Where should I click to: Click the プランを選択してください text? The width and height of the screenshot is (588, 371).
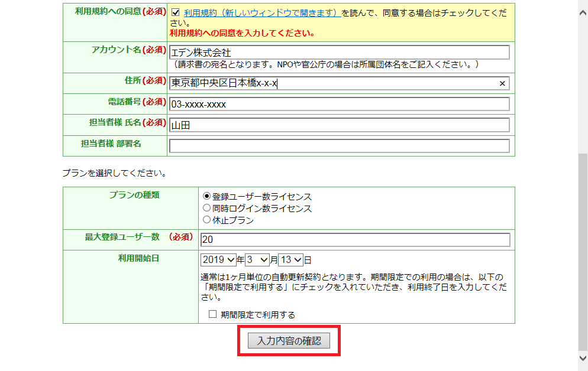click(114, 173)
